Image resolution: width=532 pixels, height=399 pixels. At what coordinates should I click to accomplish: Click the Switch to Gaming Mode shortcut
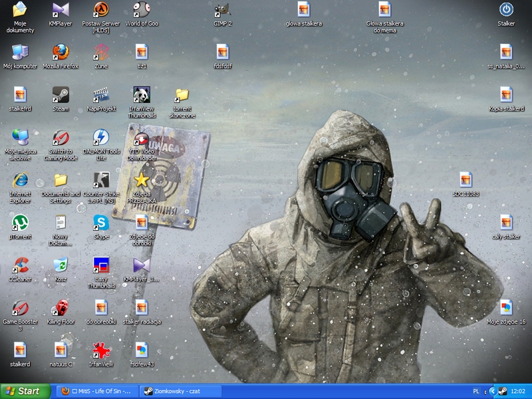61,138
